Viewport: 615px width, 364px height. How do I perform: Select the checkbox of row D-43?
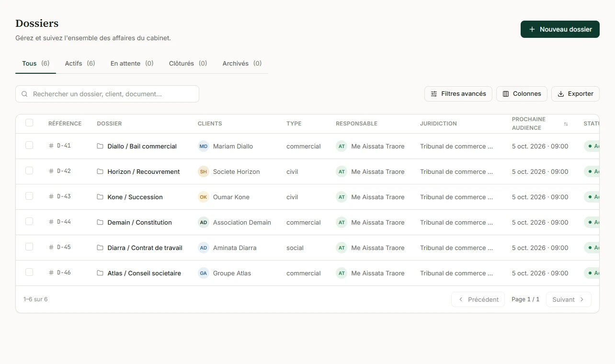[29, 196]
